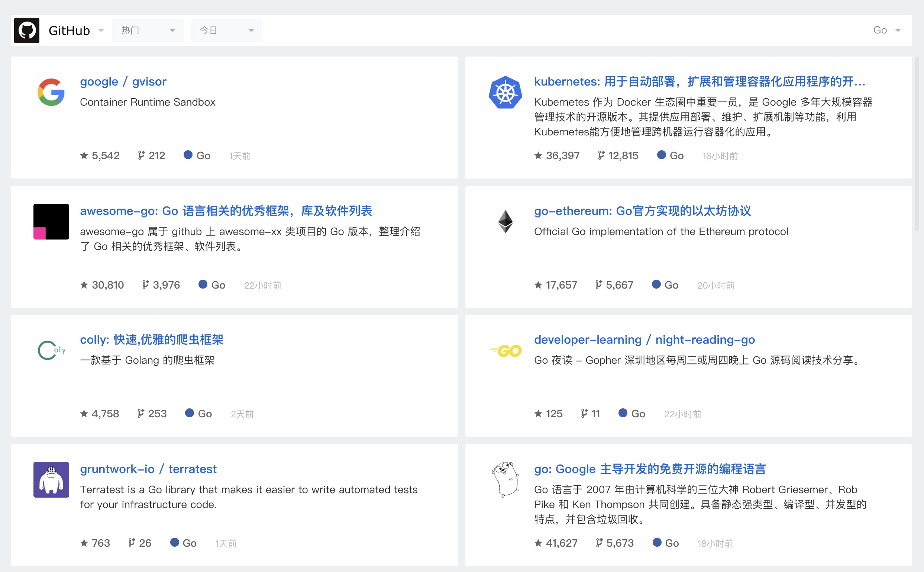Click the Go gopher mascot icon
Image resolution: width=924 pixels, height=572 pixels.
point(505,479)
